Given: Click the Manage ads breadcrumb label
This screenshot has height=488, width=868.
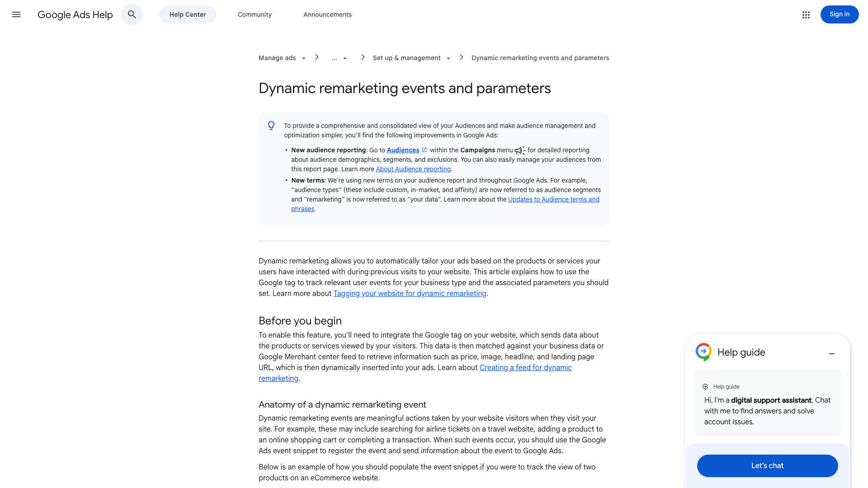Looking at the screenshot, I should coord(277,58).
